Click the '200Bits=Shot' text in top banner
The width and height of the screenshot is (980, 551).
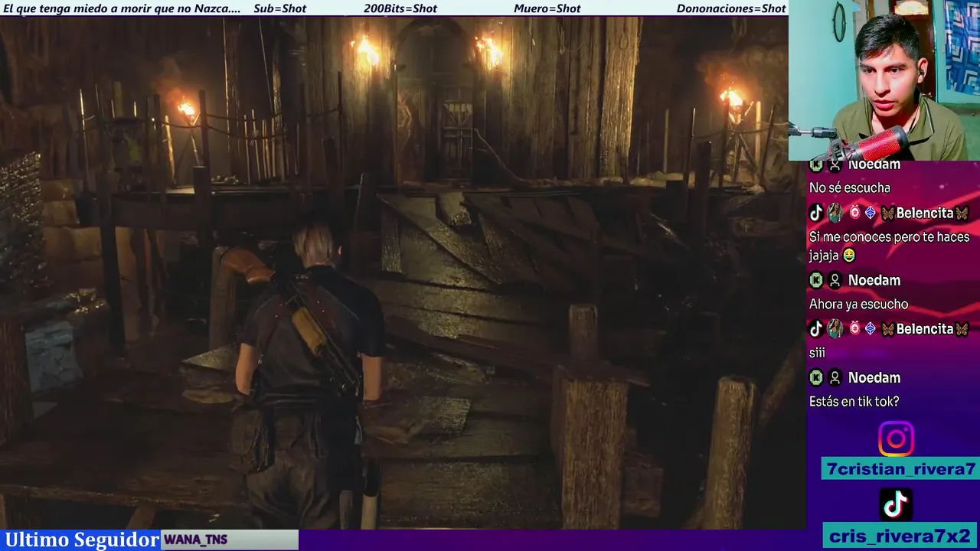click(400, 8)
